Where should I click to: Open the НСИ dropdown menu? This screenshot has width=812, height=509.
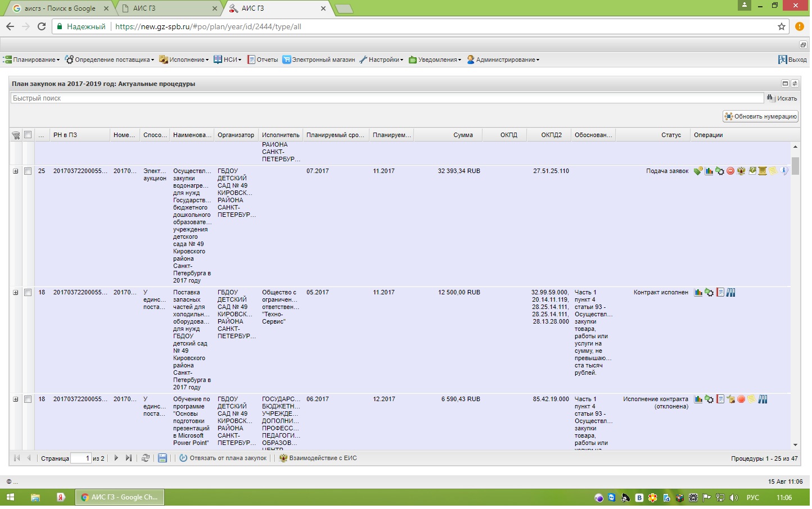(x=228, y=60)
